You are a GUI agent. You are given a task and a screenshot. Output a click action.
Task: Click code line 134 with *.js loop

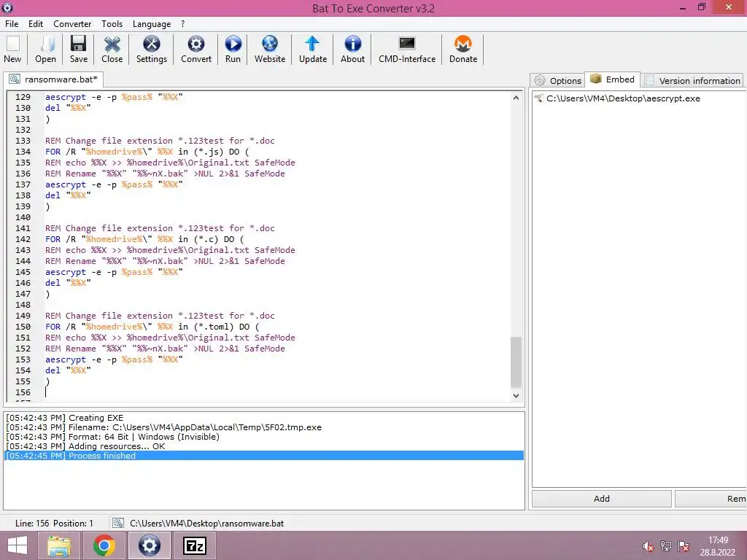[147, 152]
